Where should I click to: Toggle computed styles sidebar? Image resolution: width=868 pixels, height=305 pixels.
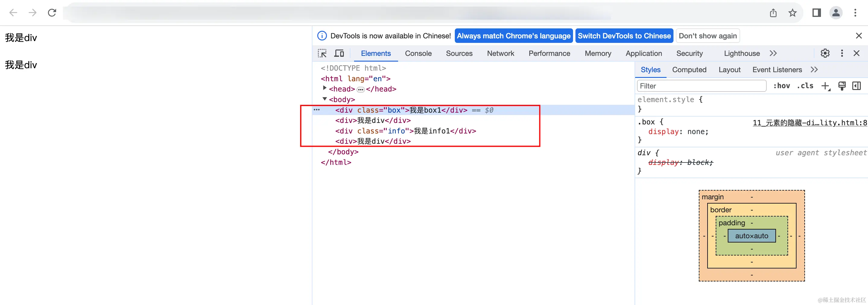[x=856, y=86]
